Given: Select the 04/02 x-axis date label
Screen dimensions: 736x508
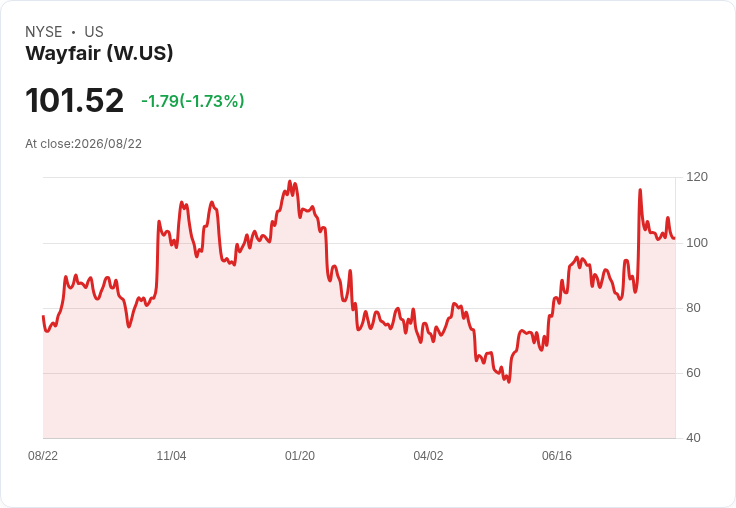Looking at the screenshot, I should pyautogui.click(x=428, y=455).
